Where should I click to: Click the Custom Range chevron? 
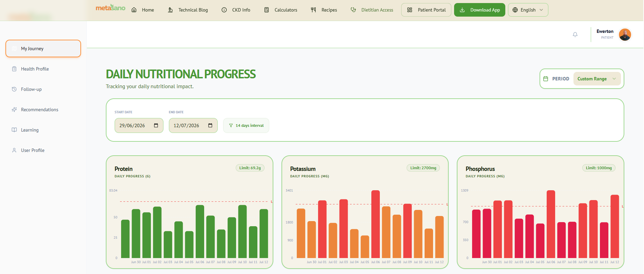click(x=614, y=79)
